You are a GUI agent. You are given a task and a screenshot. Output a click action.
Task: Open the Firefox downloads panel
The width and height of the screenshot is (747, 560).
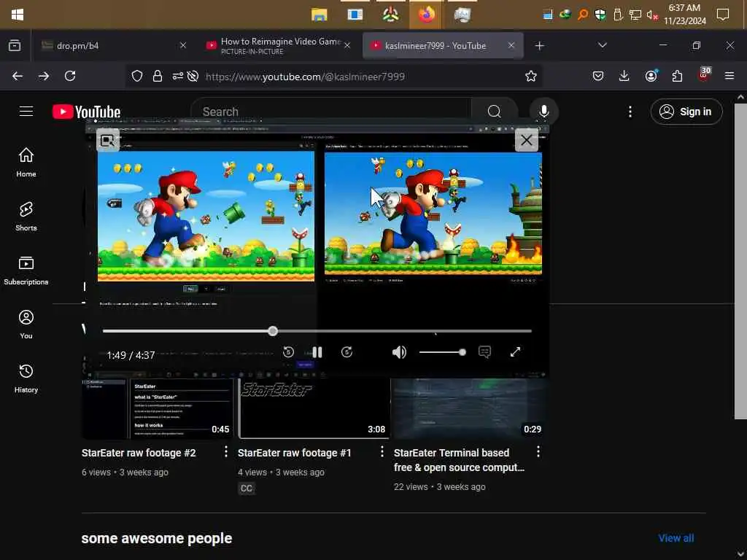coord(624,76)
